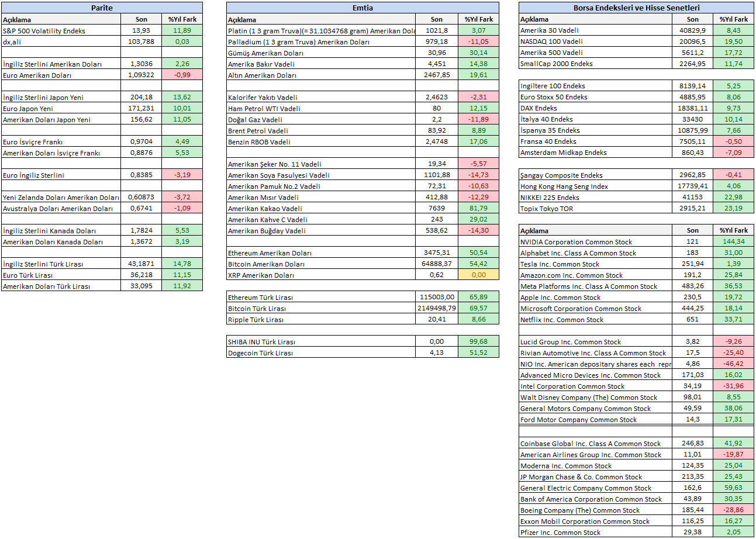Select the SmallCap 2000 Endeks label
756x539 pixels.
(x=595, y=64)
